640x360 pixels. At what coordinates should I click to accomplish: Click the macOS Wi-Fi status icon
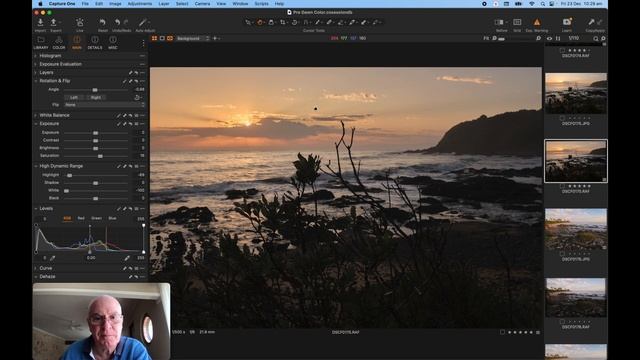[x=531, y=4]
